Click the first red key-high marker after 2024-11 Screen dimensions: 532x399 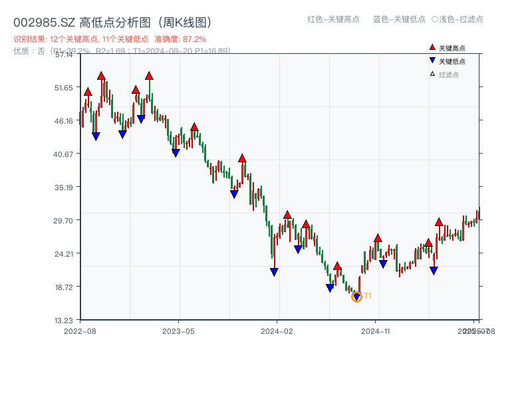click(x=378, y=238)
